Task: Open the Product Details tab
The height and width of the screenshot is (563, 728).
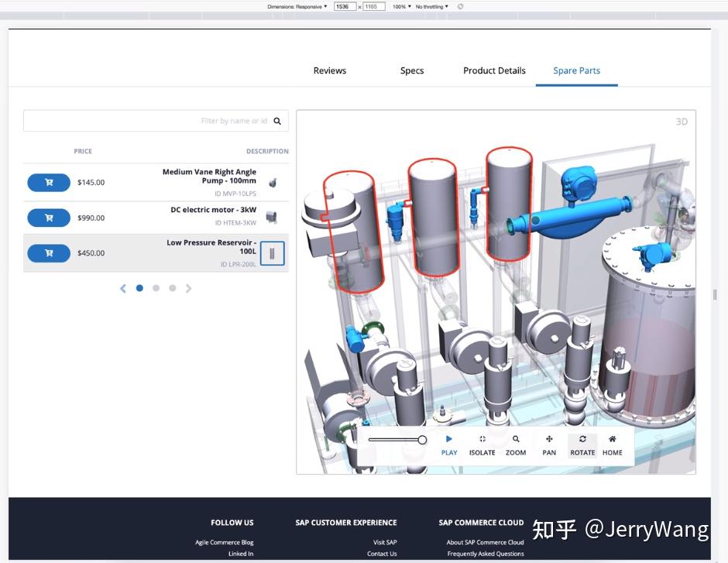Action: click(x=494, y=70)
